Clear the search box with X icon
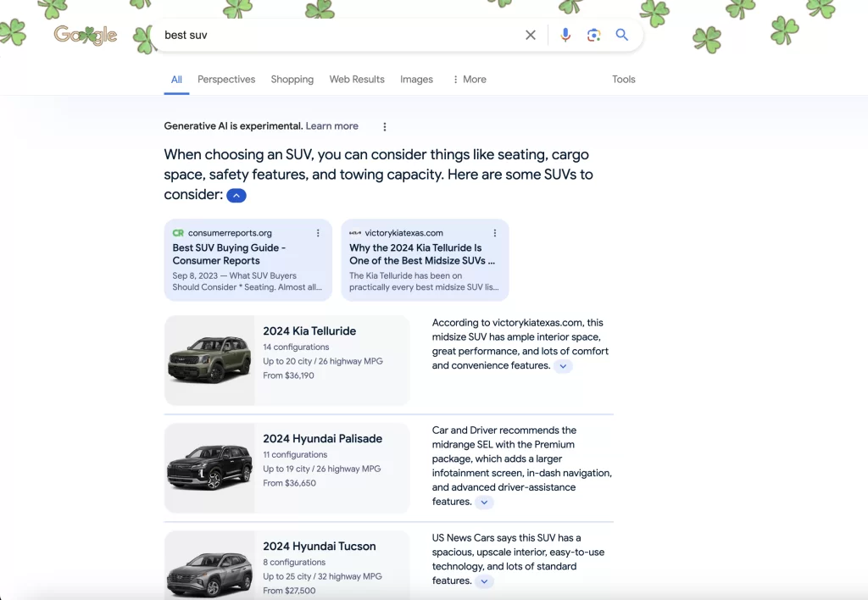This screenshot has height=600, width=868. (531, 35)
